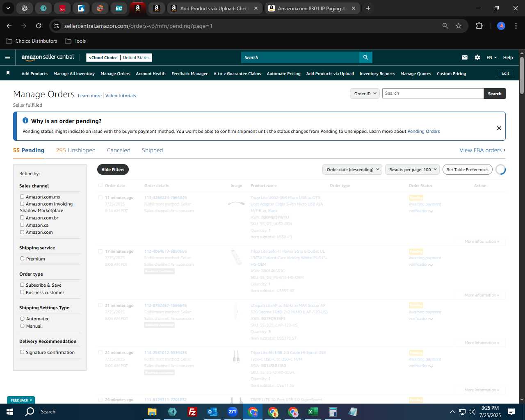Click the Seller Central header search field
The height and width of the screenshot is (420, 525).
coord(300,57)
